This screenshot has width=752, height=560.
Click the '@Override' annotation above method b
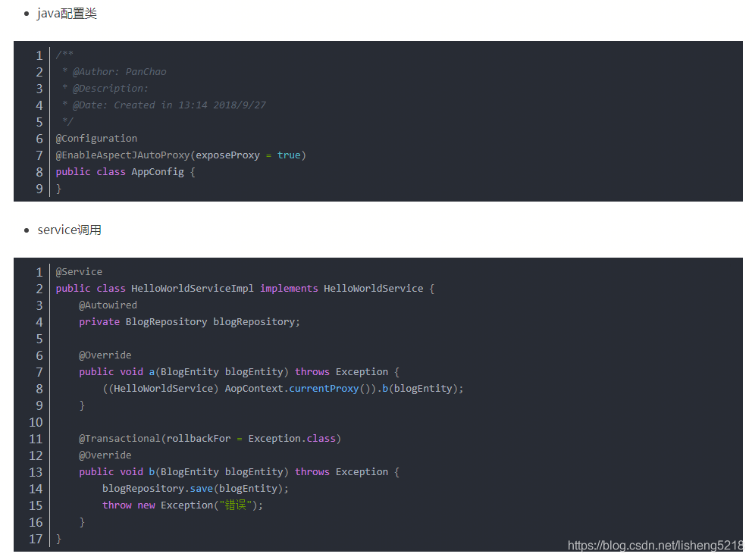[105, 455]
